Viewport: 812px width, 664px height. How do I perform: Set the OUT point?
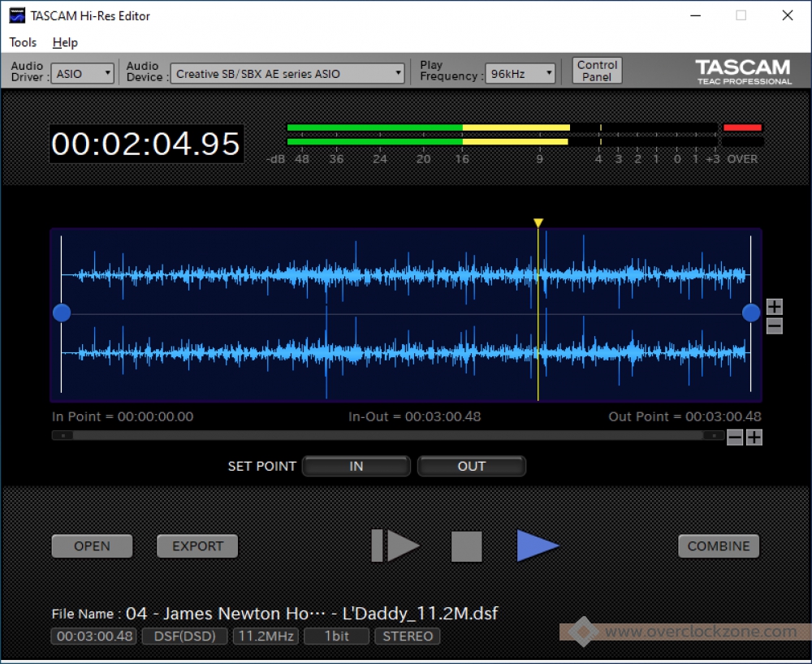(x=471, y=466)
